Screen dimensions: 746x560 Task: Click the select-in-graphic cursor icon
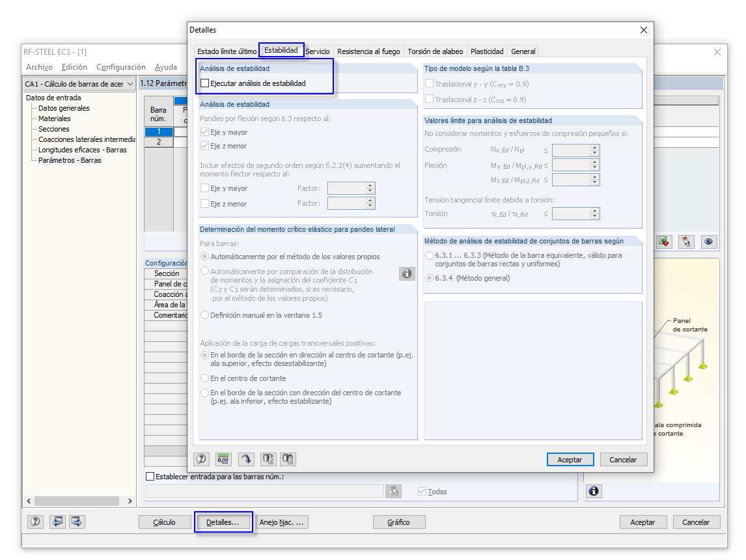[686, 242]
